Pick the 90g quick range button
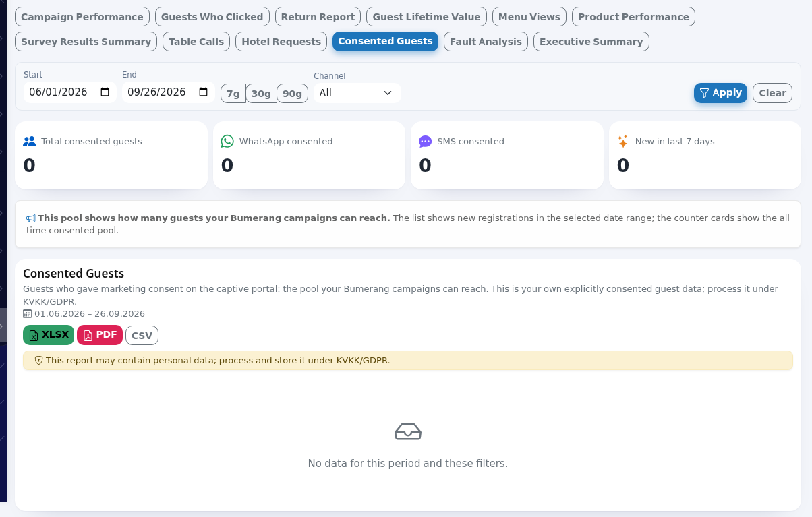 point(293,94)
